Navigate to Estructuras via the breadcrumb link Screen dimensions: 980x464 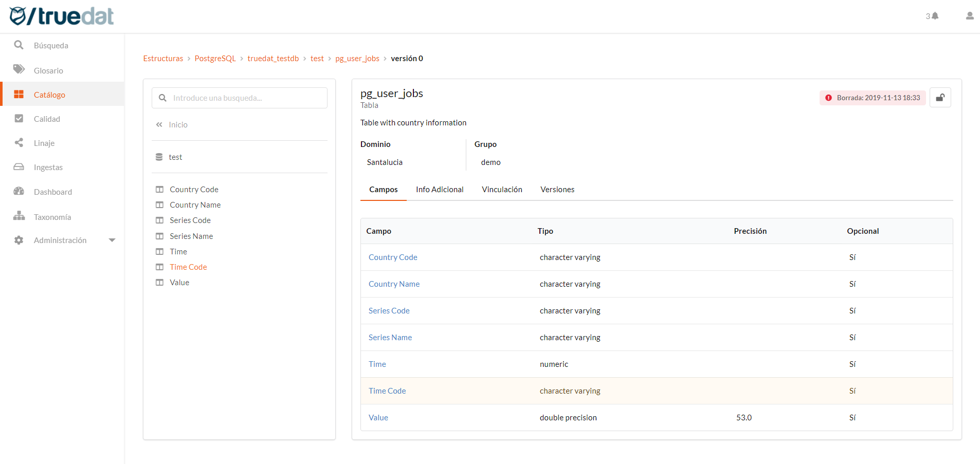[163, 58]
